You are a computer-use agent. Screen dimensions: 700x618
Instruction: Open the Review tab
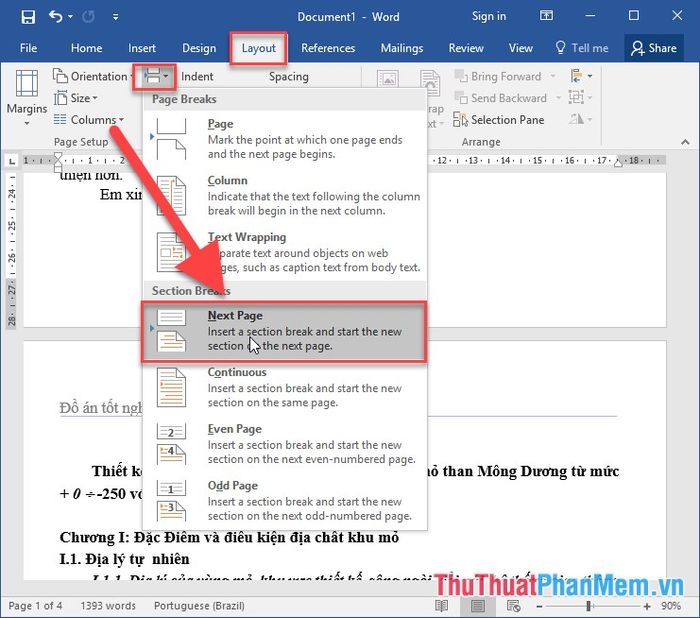pyautogui.click(x=466, y=48)
